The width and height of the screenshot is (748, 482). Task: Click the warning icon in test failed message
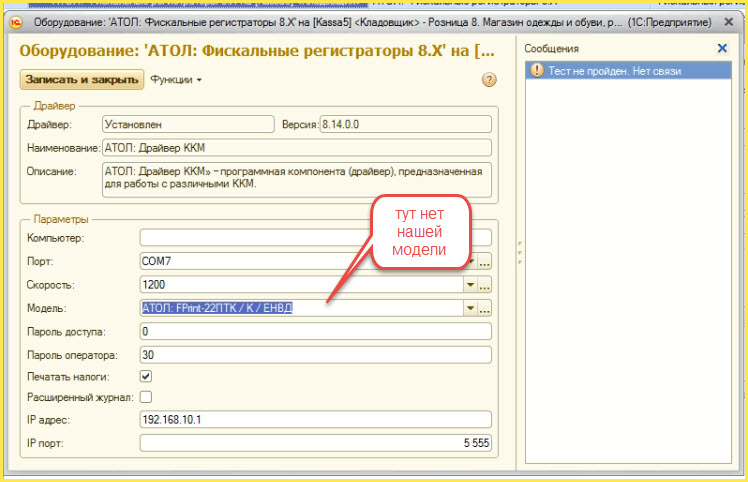pyautogui.click(x=537, y=71)
